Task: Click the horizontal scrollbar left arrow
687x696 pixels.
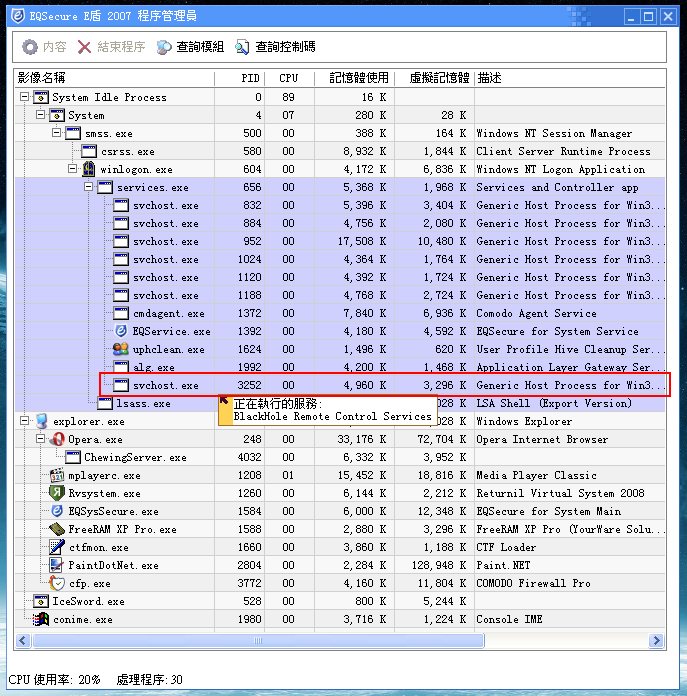Action: tap(24, 640)
